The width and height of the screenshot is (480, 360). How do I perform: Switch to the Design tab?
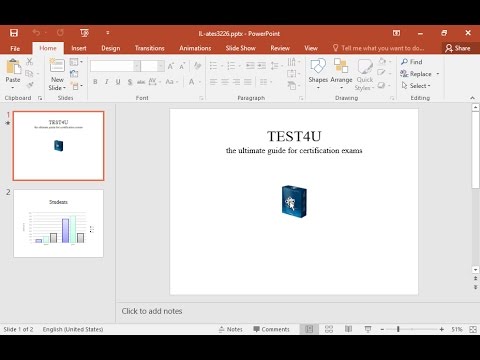pos(111,48)
